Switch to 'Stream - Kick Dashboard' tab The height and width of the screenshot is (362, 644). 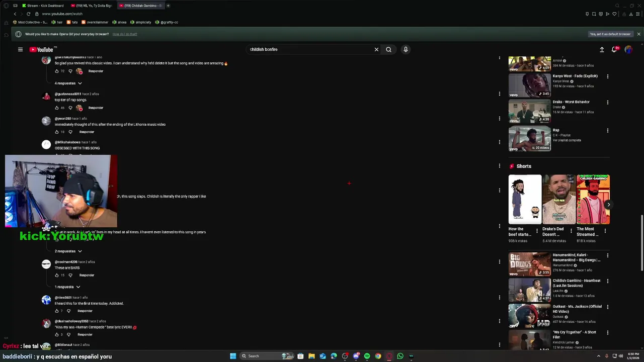(42, 6)
